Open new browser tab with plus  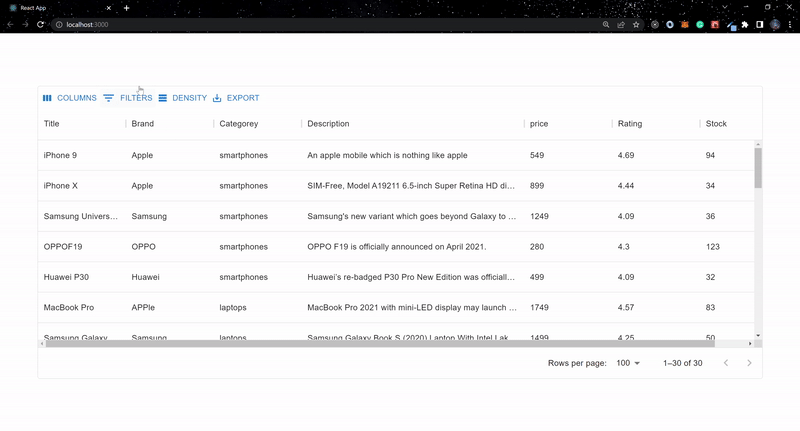pyautogui.click(x=127, y=8)
